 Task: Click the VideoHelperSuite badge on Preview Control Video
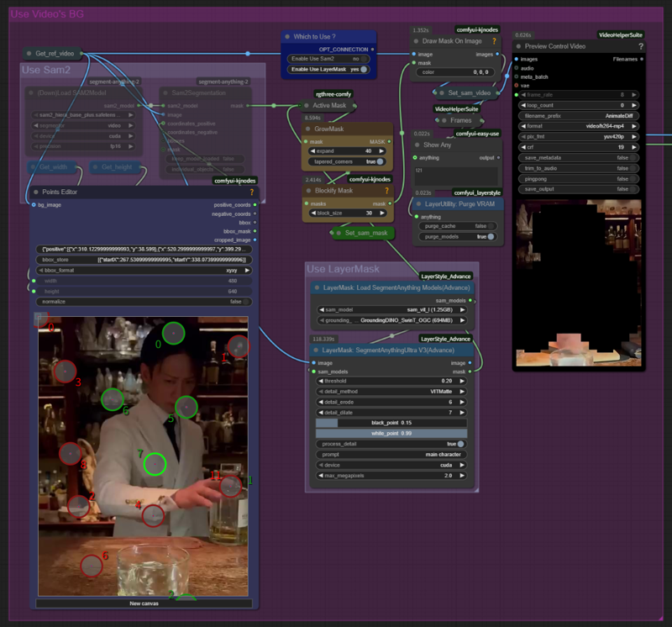click(621, 35)
